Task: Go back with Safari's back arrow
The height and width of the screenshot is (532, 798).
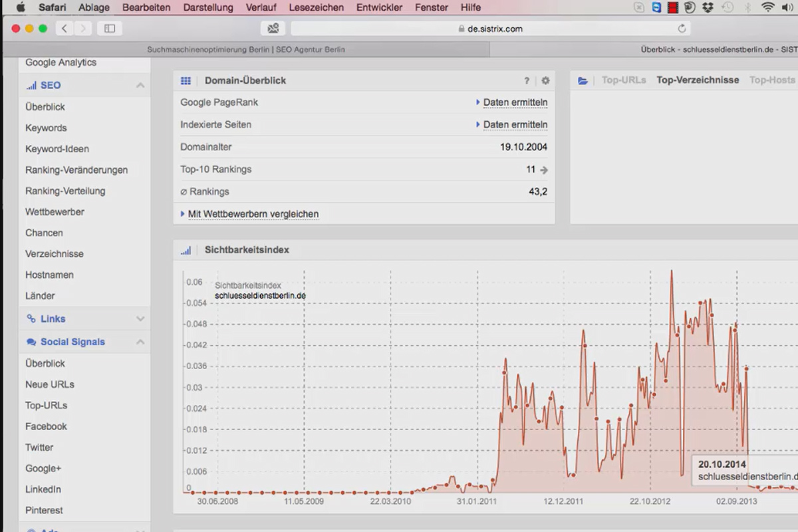Action: [65, 29]
